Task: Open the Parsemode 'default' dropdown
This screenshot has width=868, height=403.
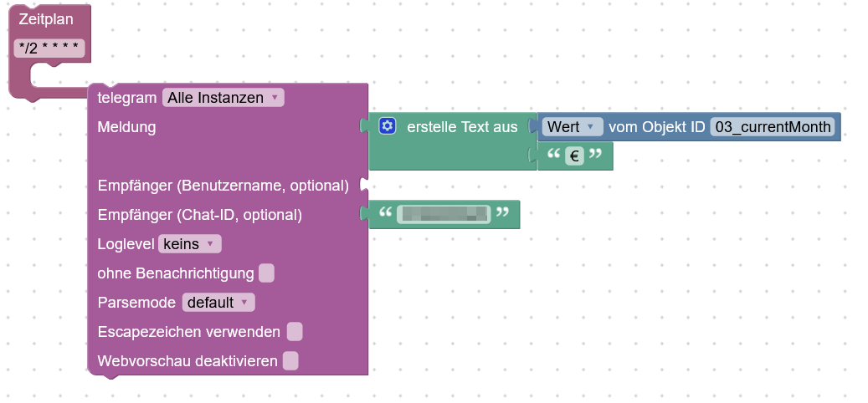Action: (218, 302)
